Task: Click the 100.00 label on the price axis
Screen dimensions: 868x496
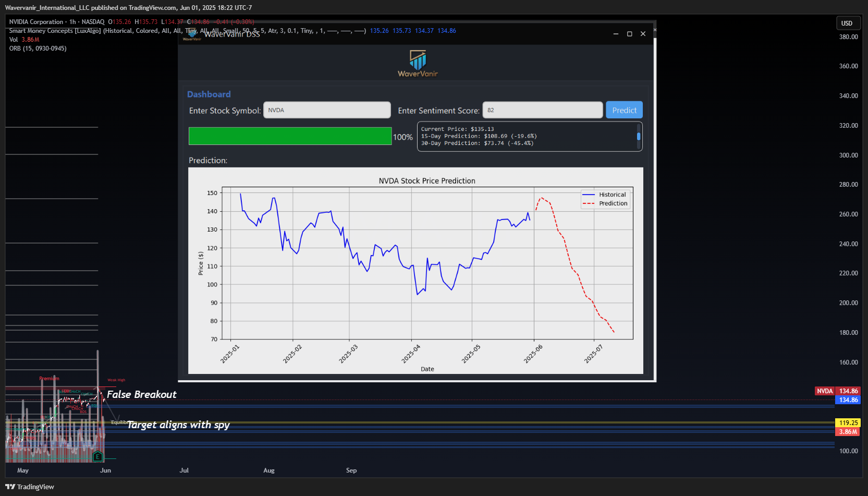Action: tap(848, 451)
